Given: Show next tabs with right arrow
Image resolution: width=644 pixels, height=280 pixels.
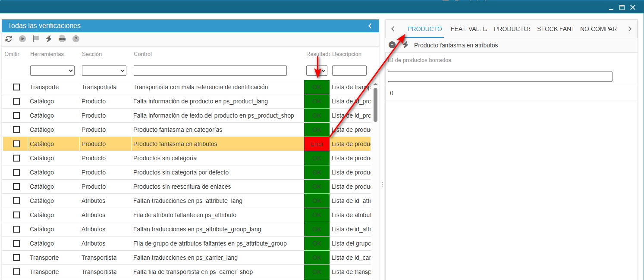Looking at the screenshot, I should tap(630, 29).
